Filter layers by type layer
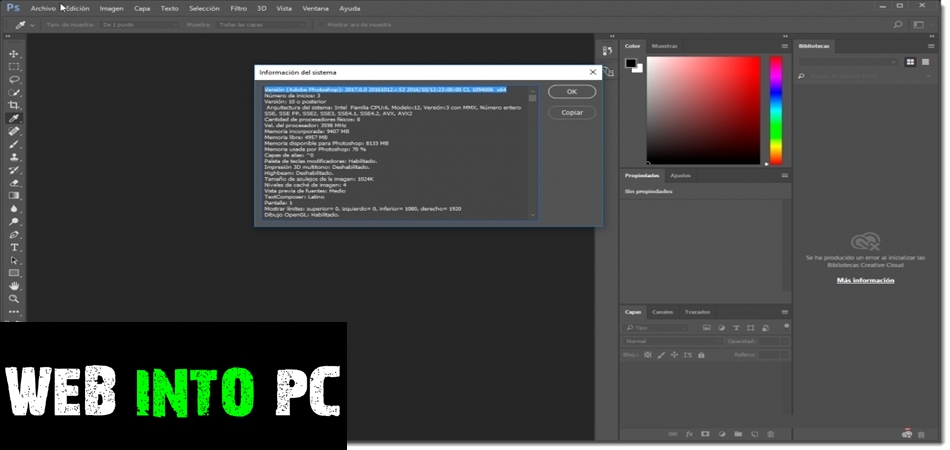The width and height of the screenshot is (950, 450). (736, 328)
